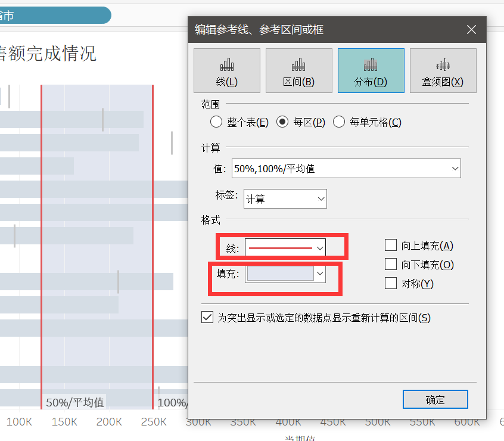The height and width of the screenshot is (441, 504).
Task: Select the 线(L) reference line type icon
Action: click(x=226, y=70)
